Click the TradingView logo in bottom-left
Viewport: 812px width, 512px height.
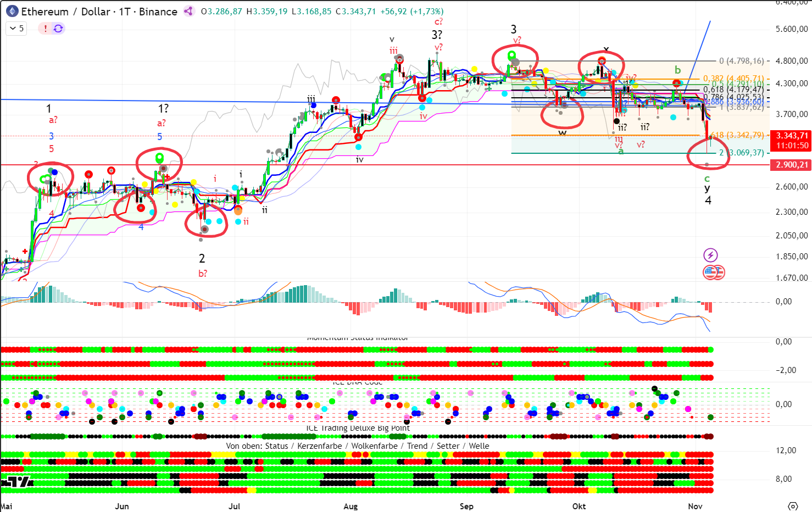(x=16, y=482)
